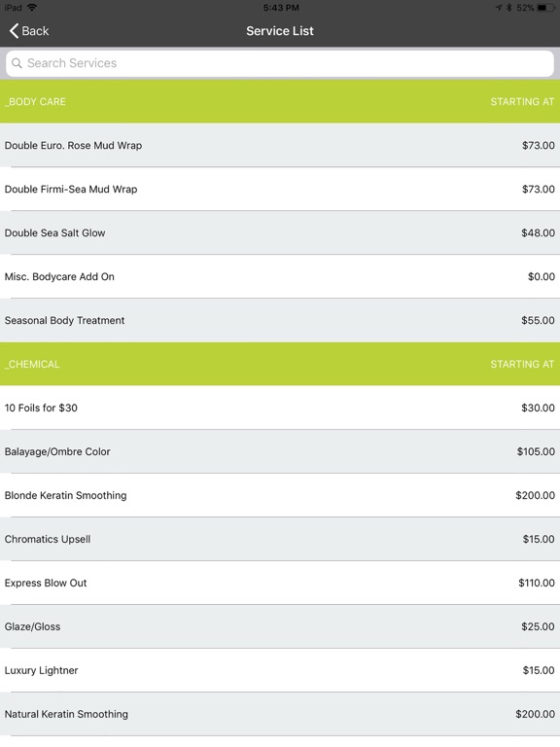Open the Glaze/Gloss service

click(x=280, y=627)
